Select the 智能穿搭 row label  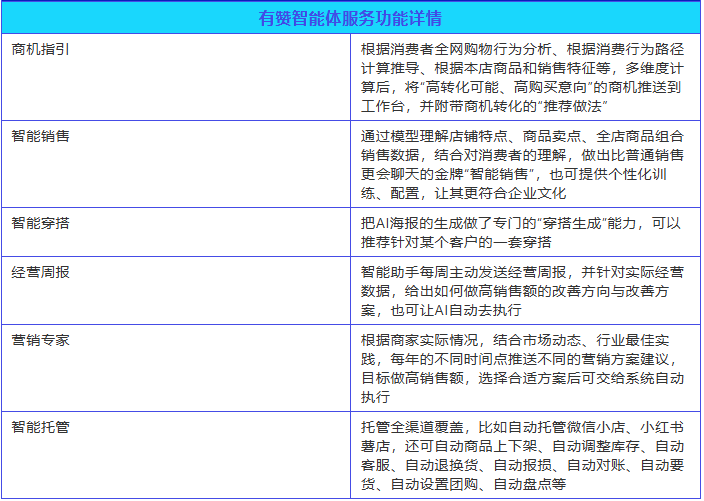40,223
